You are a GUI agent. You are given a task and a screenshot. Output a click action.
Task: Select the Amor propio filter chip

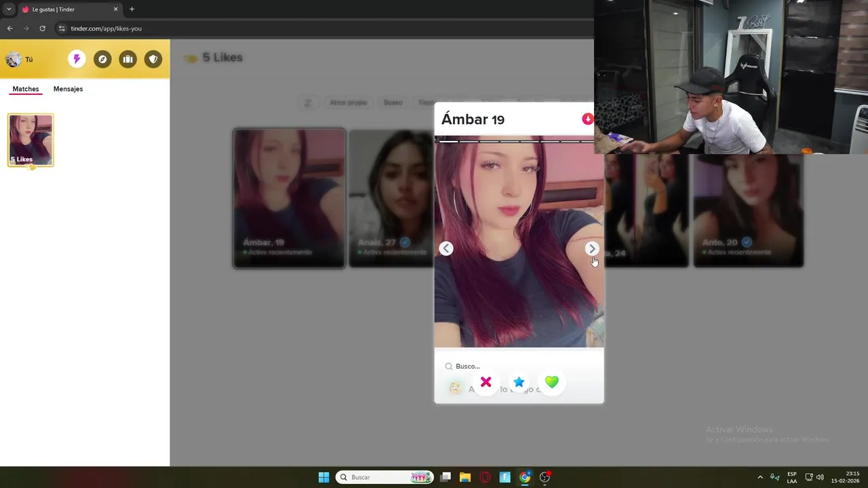[348, 102]
